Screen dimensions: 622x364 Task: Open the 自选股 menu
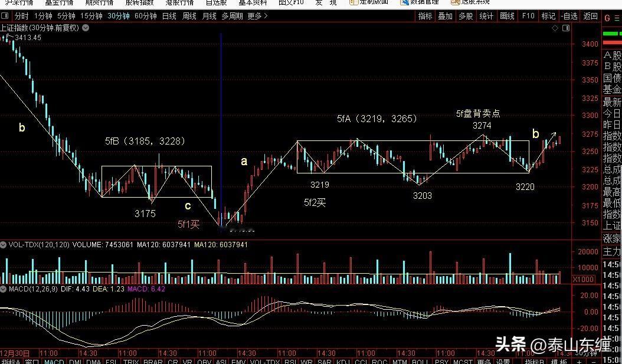(217, 2)
